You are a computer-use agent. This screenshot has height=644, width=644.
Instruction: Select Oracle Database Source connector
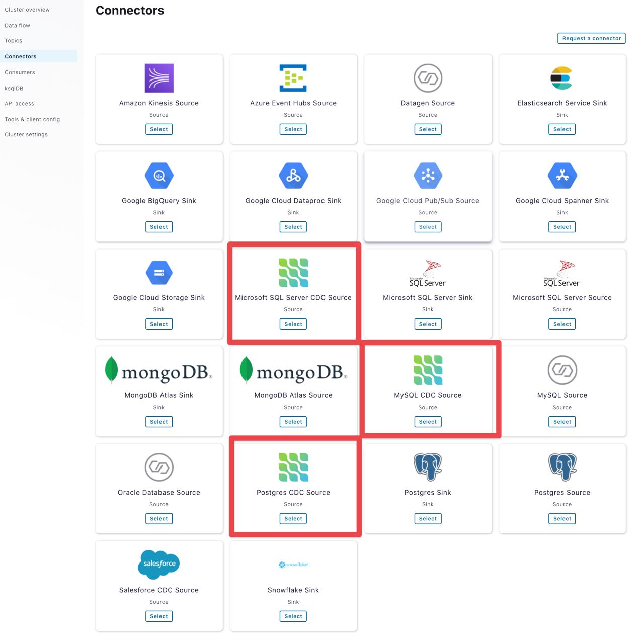click(159, 519)
